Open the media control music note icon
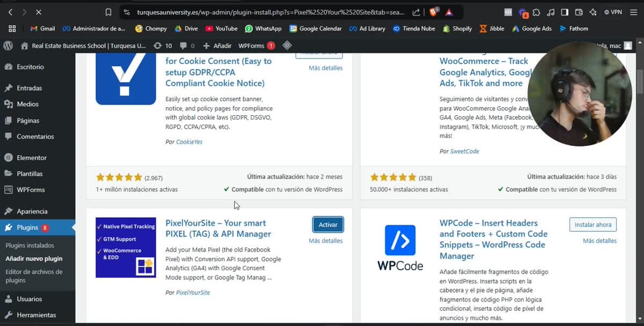Viewport: 644px width, 326px height. tap(551, 12)
